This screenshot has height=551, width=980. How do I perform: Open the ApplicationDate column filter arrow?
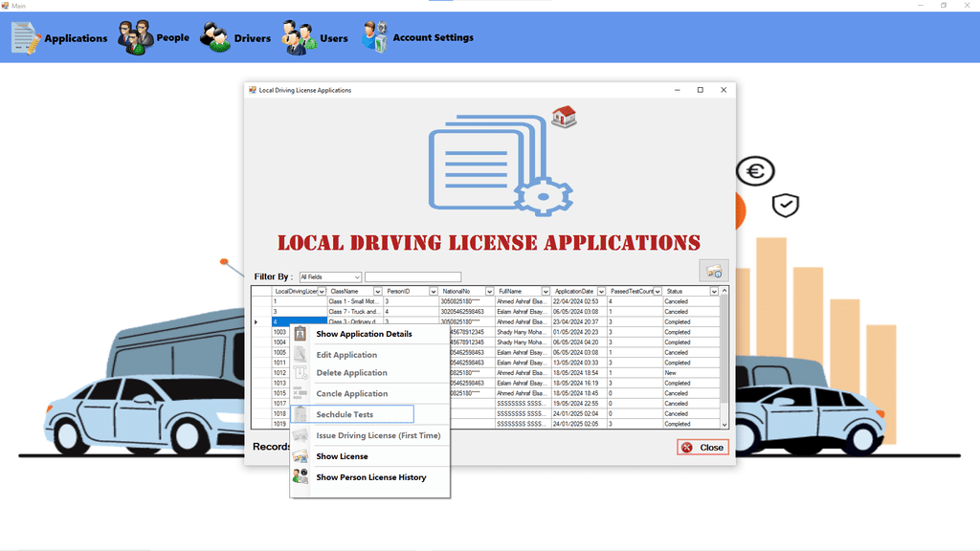601,292
